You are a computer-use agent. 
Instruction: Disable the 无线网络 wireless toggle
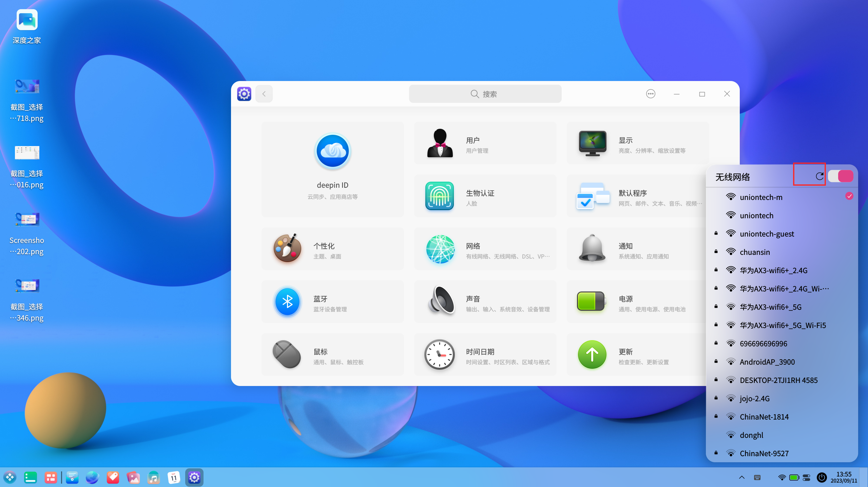click(840, 176)
